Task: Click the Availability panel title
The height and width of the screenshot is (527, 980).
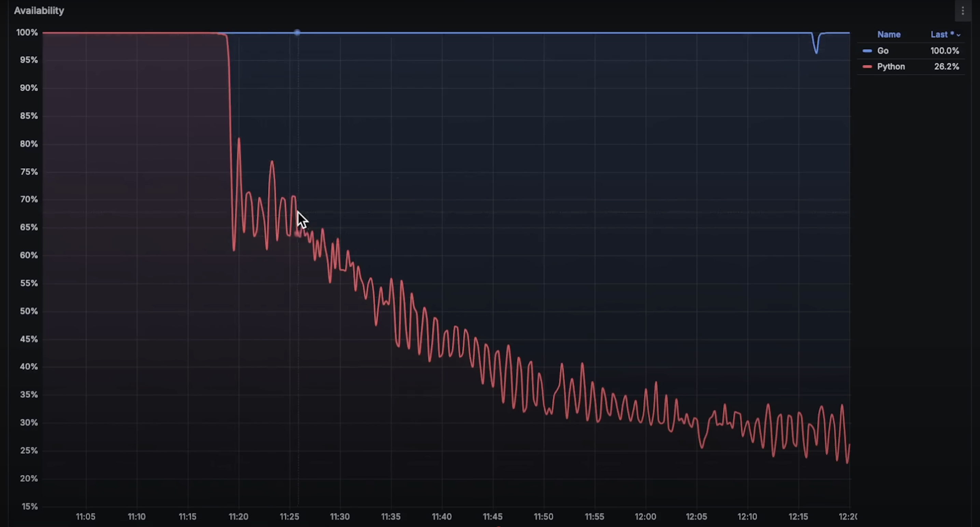Action: [x=39, y=11]
